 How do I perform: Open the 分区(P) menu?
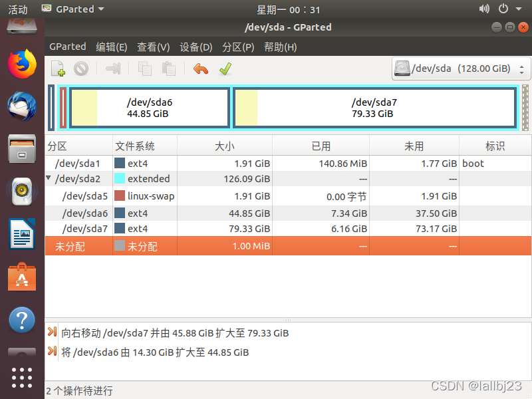[238, 47]
